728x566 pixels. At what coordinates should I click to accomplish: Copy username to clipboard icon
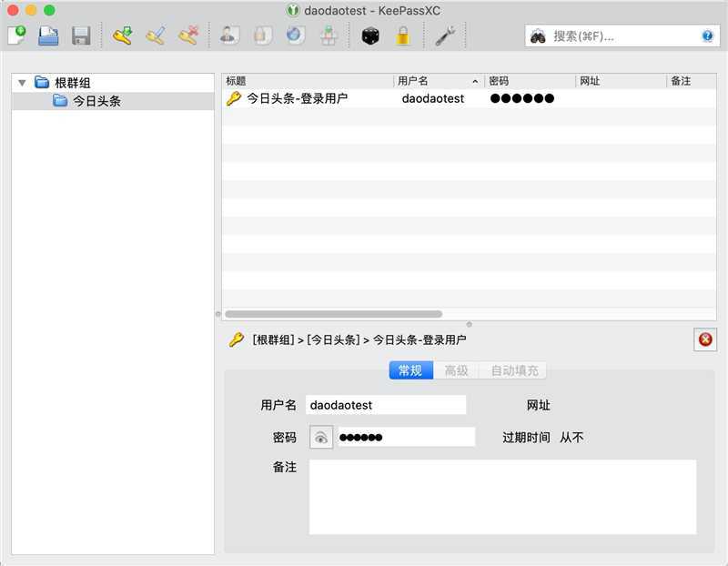point(229,35)
